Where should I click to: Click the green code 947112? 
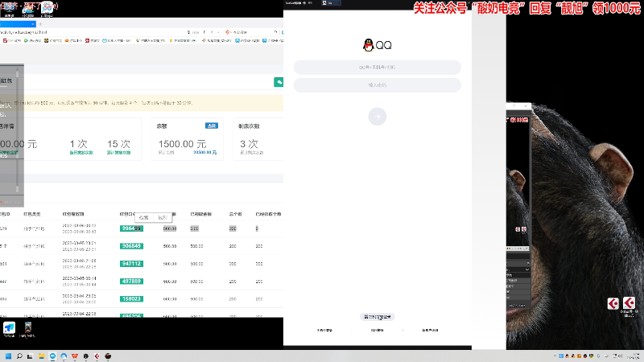point(131,264)
